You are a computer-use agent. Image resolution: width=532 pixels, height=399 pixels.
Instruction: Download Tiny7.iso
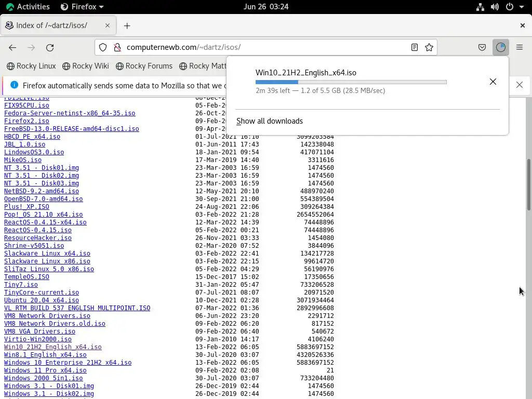[x=21, y=285]
